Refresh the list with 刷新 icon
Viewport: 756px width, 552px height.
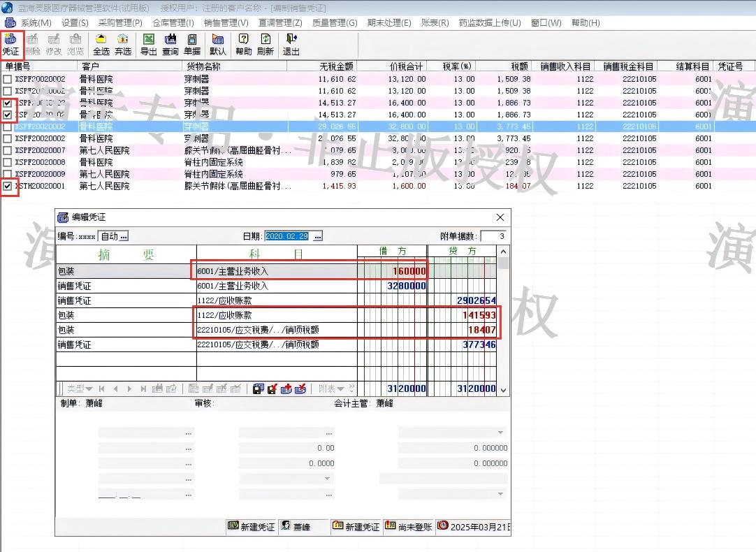point(266,45)
